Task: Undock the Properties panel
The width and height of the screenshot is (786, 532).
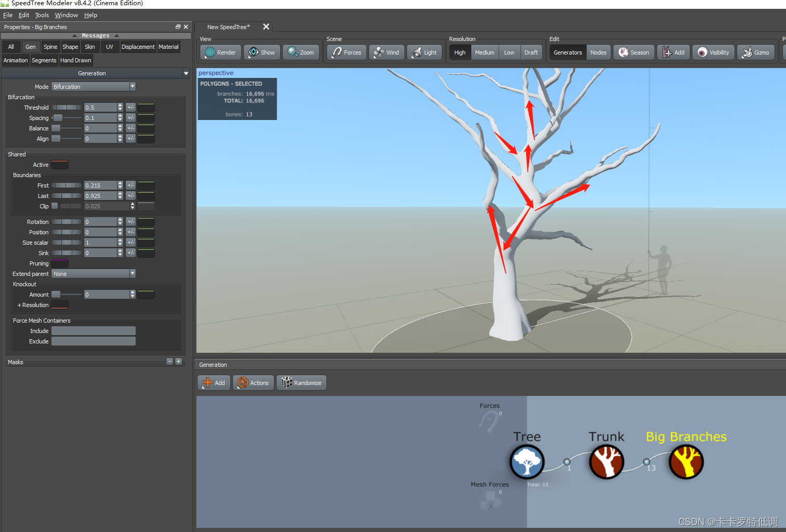Action: [178, 27]
